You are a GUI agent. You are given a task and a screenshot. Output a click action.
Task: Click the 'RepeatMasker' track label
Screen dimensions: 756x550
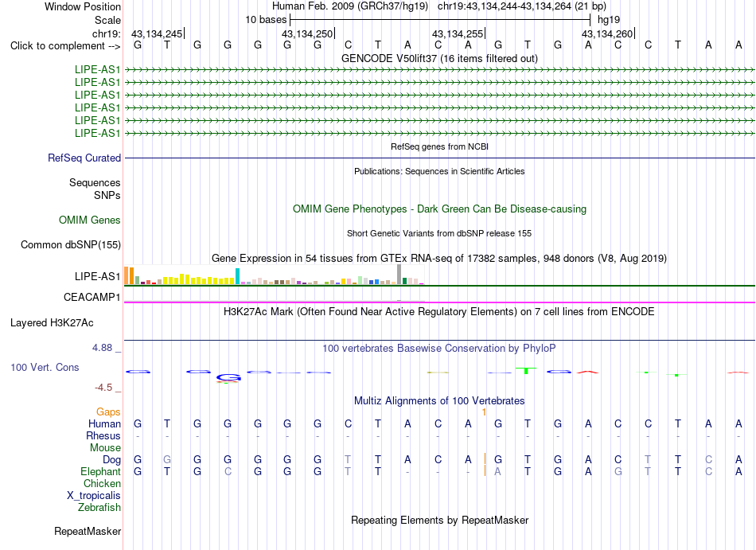click(88, 532)
